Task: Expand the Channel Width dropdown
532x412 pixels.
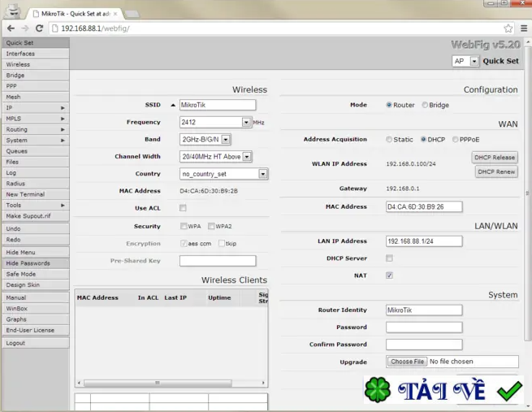Action: click(247, 157)
